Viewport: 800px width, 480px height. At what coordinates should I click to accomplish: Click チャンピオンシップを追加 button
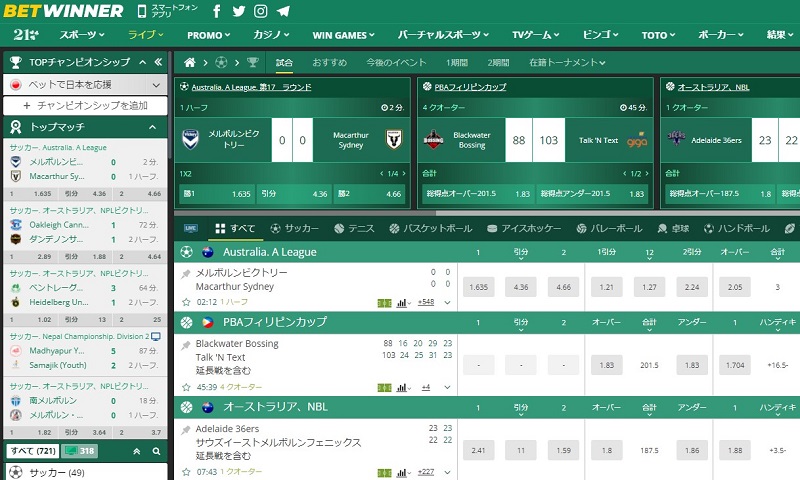click(x=85, y=106)
